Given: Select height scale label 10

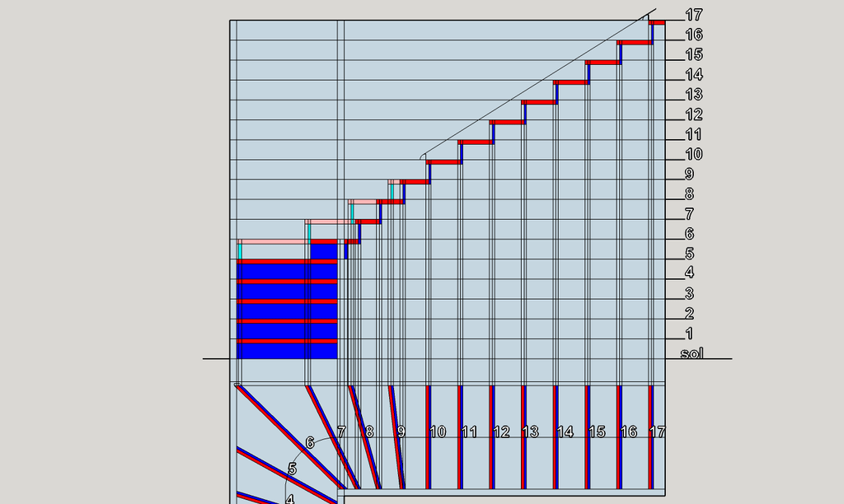Looking at the screenshot, I should (x=694, y=154).
